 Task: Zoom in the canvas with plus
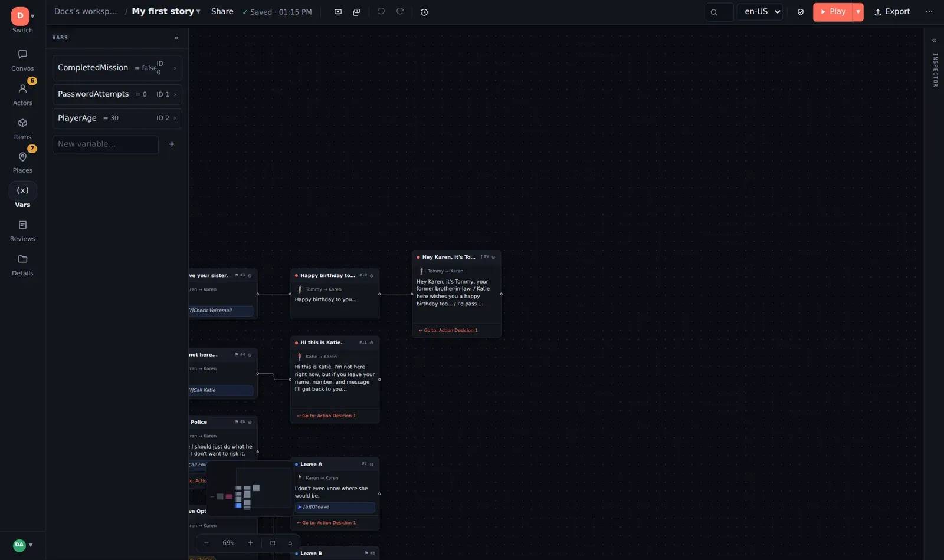coord(251,543)
